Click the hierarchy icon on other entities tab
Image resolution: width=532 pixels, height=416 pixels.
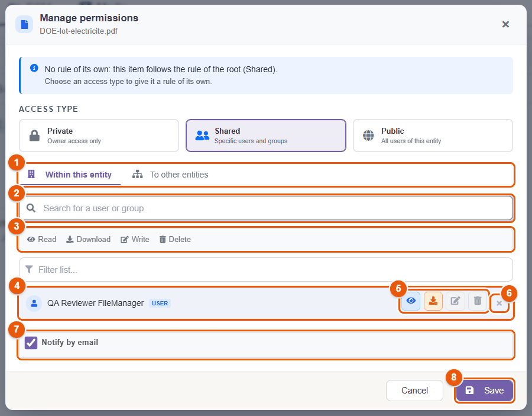click(x=137, y=174)
